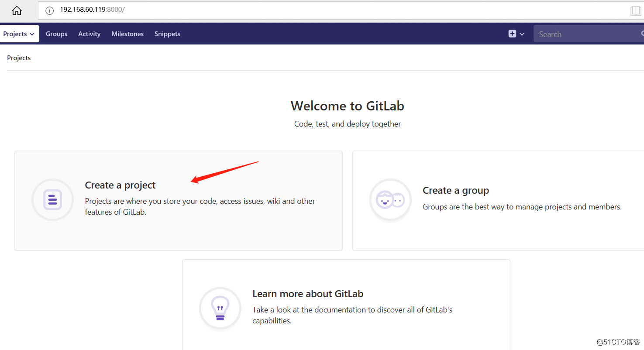Open the plus new item icon

(512, 34)
